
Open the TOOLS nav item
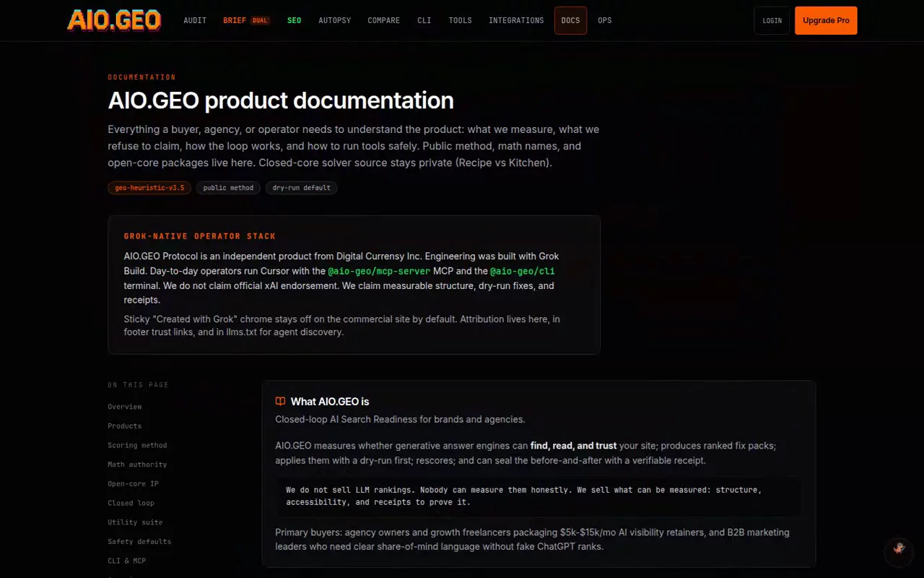(x=460, y=20)
